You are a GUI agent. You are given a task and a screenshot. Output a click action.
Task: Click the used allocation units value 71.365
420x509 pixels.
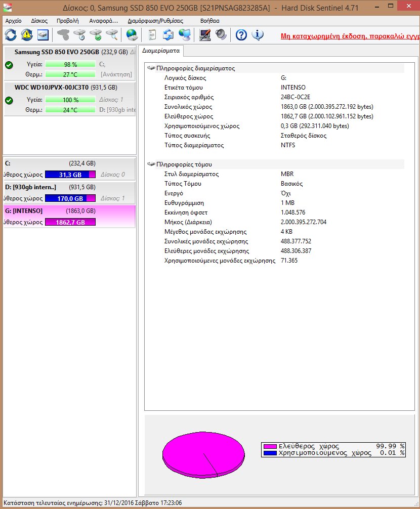tap(289, 261)
